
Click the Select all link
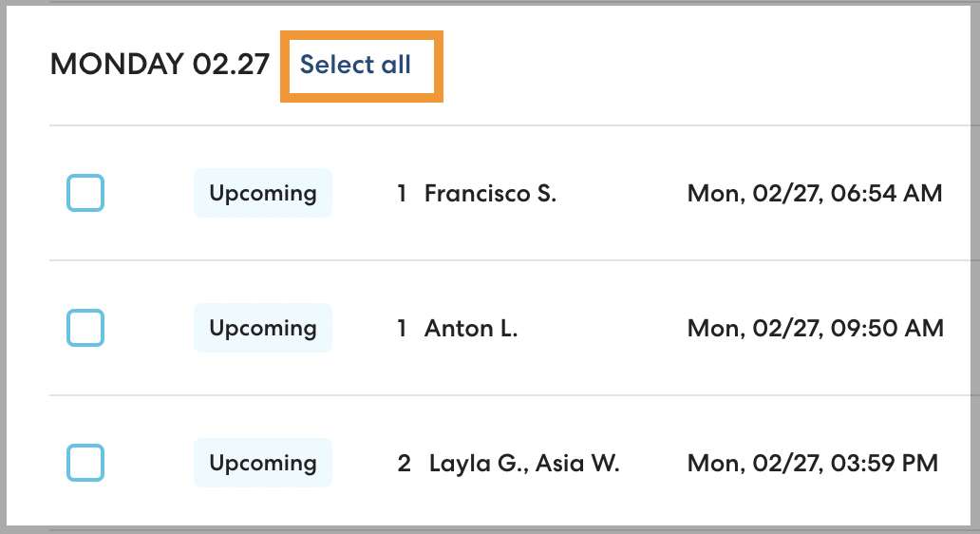356,65
